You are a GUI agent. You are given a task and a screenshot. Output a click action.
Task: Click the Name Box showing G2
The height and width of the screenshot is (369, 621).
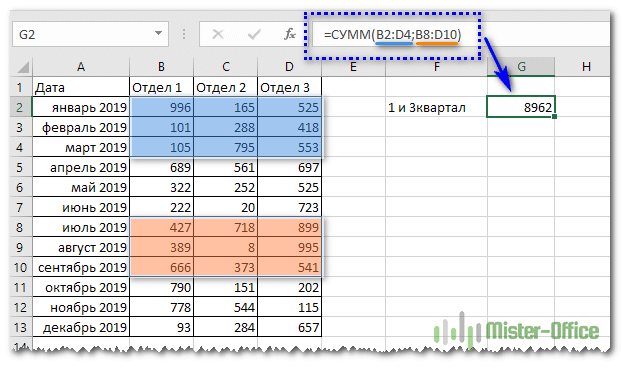90,34
